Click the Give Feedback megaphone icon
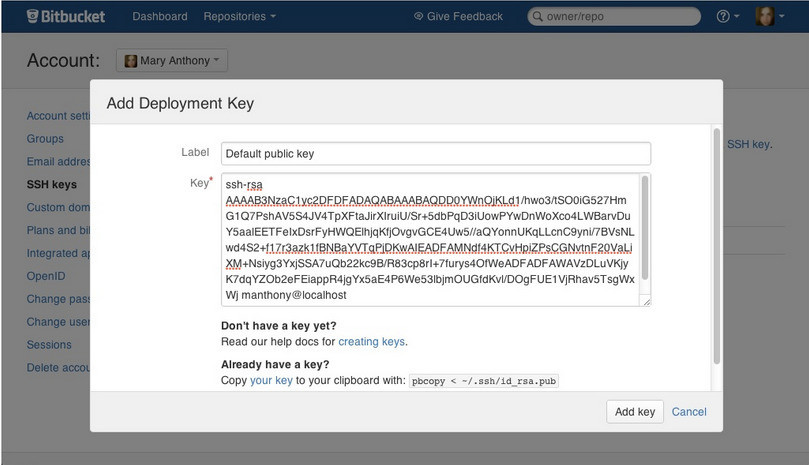 click(x=419, y=16)
